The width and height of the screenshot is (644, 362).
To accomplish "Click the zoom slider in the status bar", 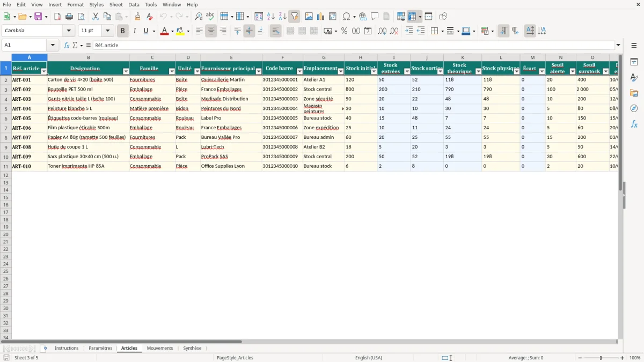I will [601, 358].
